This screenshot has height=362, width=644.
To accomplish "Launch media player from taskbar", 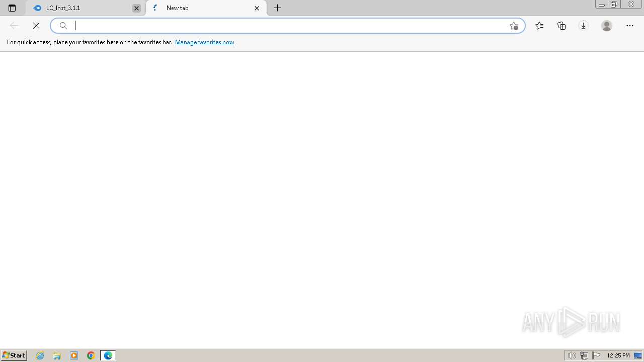I will click(x=74, y=355).
